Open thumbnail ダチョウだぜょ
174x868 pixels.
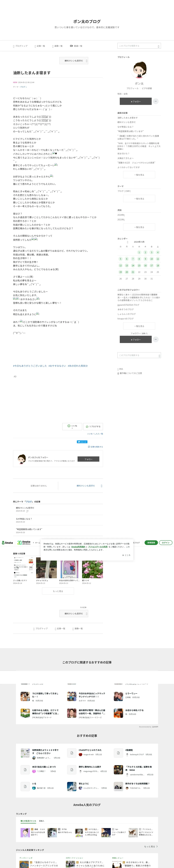(x=46, y=568)
